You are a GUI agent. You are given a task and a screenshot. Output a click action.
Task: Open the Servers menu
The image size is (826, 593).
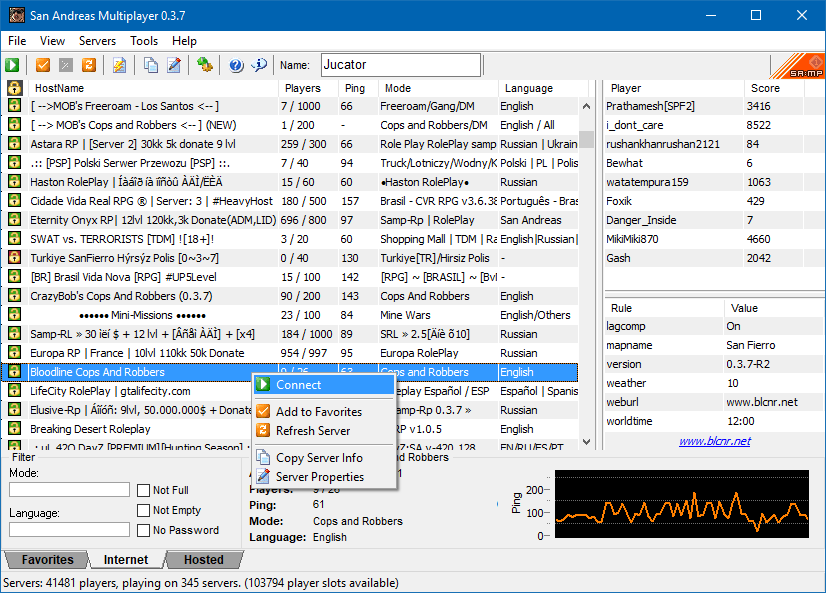point(97,41)
